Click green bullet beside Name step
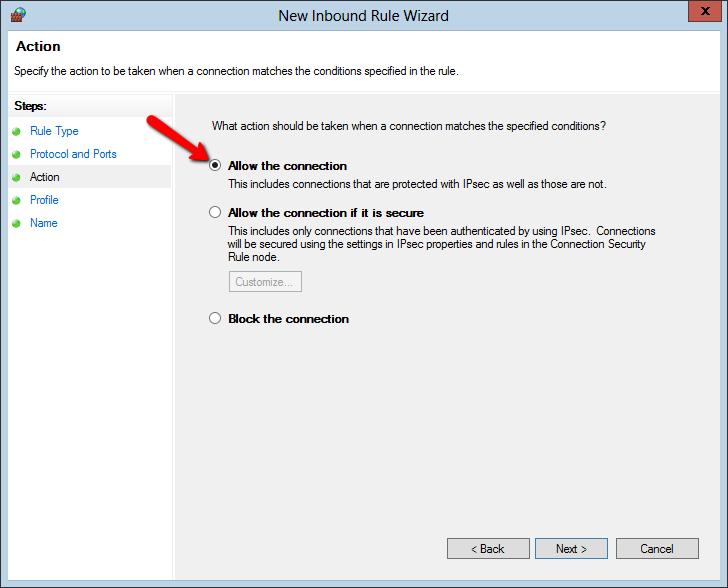Screen dimensions: 728x588 (16, 223)
